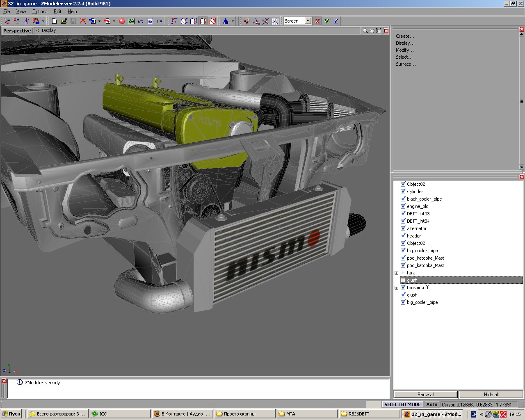Expand the Select... command group
The width and height of the screenshot is (525, 420).
[404, 57]
